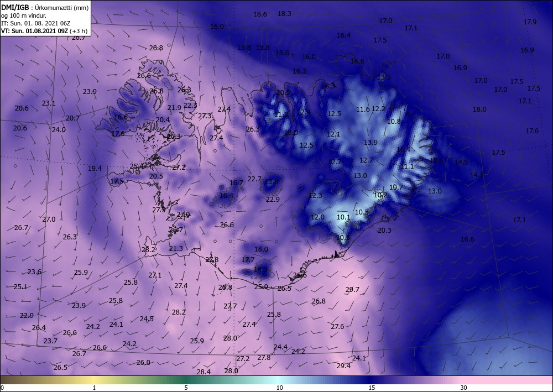Screen dimensions: 553x392
Task: Click the 12.1 value on the map
Action: (333, 134)
